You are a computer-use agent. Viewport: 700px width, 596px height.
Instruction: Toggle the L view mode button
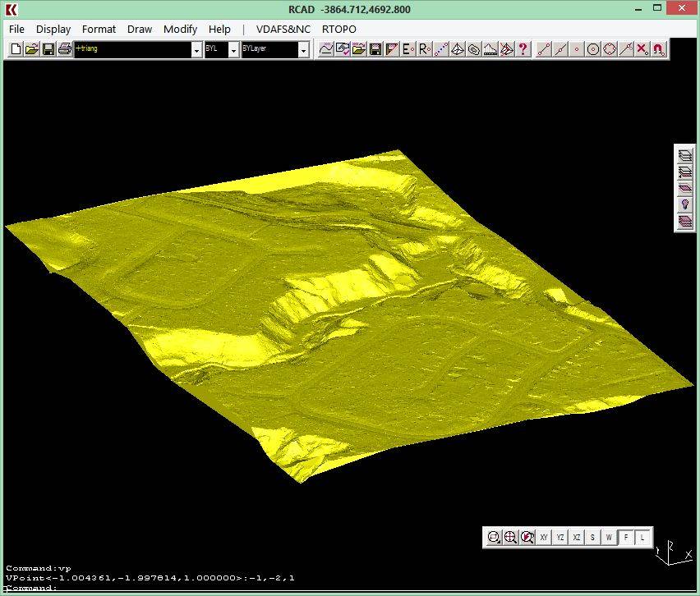tap(642, 537)
